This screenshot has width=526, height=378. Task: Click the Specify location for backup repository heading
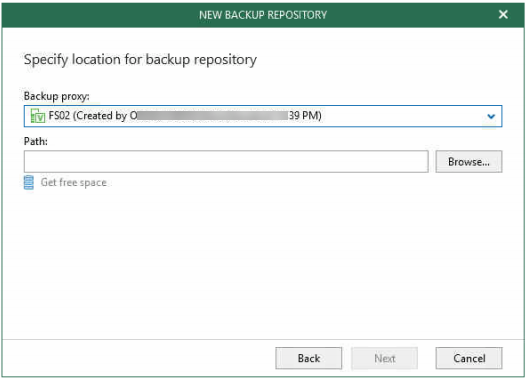(140, 60)
